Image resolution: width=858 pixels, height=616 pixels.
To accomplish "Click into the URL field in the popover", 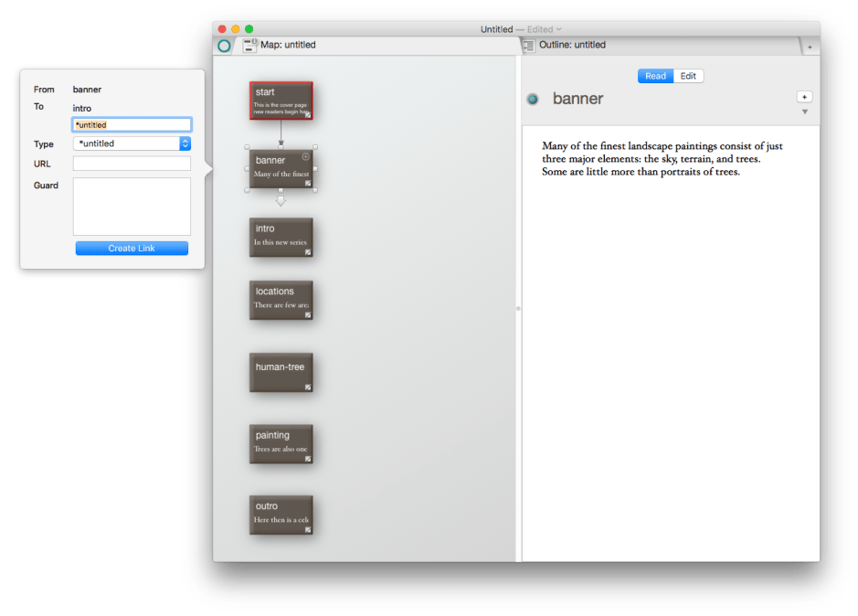I will [132, 164].
